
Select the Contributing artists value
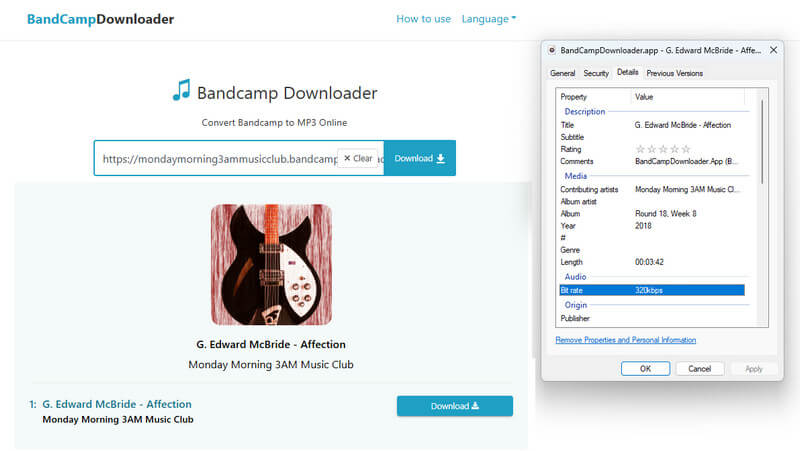(687, 189)
